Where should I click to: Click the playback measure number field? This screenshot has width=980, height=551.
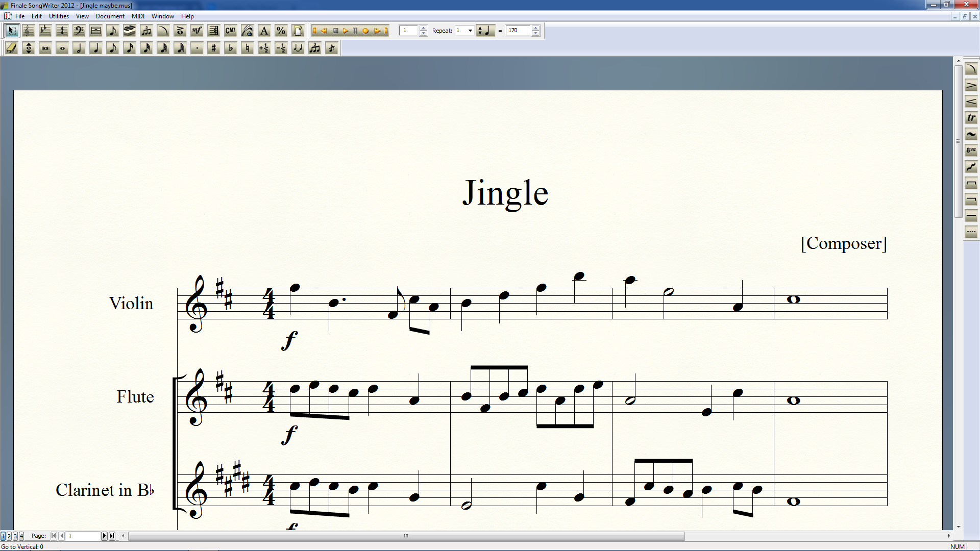click(x=408, y=31)
